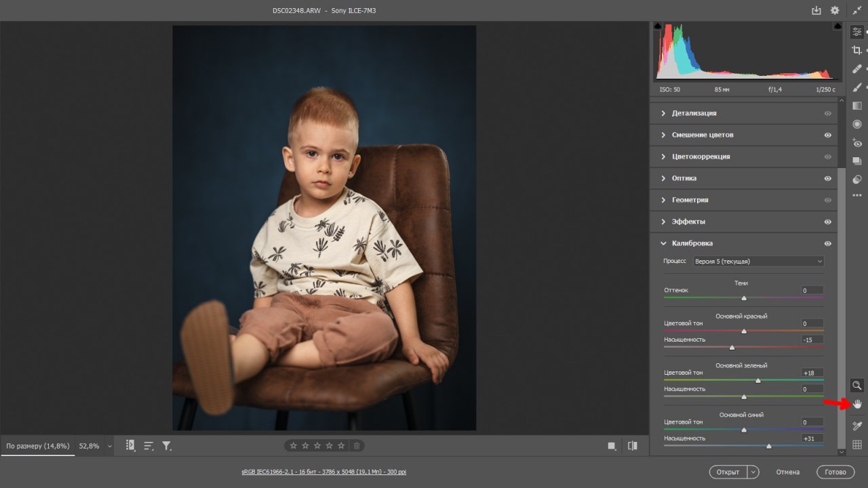Click the green Цветовой тон +18 field
The width and height of the screenshot is (868, 488).
(812, 373)
